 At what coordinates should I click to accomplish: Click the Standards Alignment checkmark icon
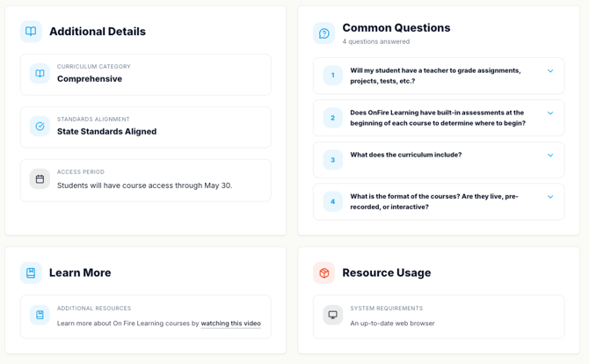(40, 127)
